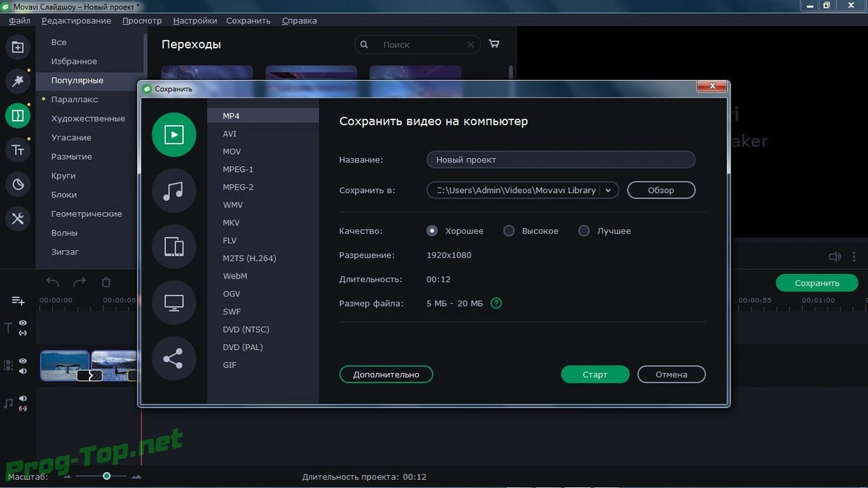Mute the audio track
868x488 pixels.
[23, 398]
